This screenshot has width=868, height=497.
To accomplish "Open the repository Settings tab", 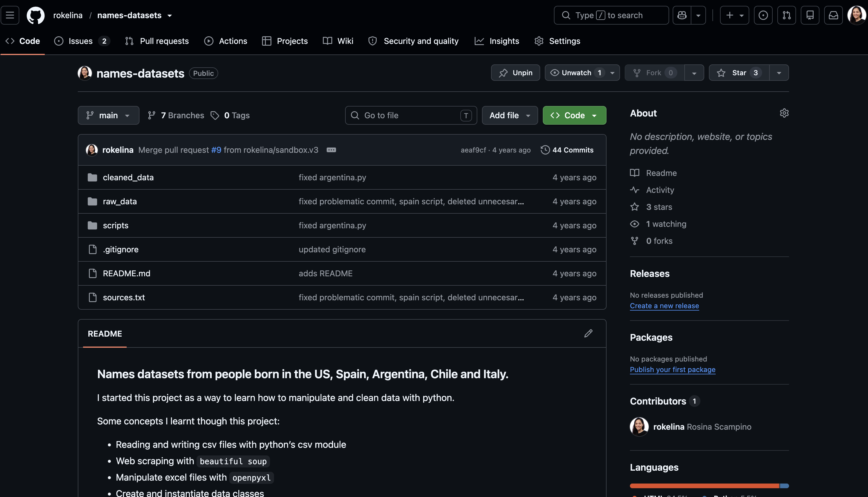I will pos(557,41).
